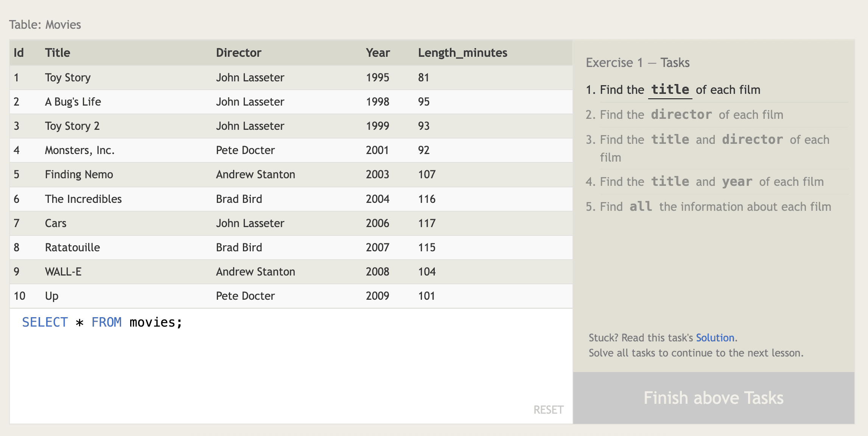This screenshot has width=868, height=436.
Task: Click inside the SQL query editor
Action: coord(291,363)
